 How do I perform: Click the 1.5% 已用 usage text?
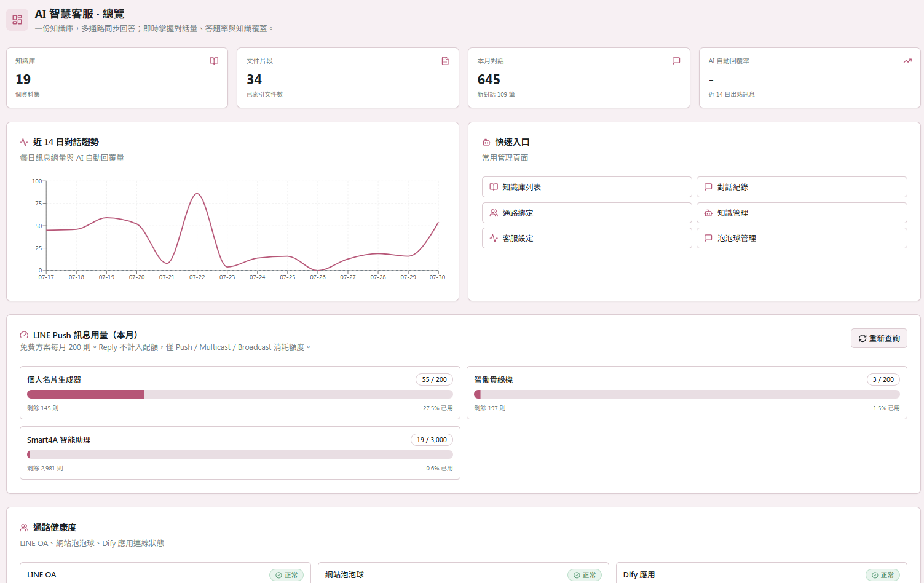(x=886, y=408)
